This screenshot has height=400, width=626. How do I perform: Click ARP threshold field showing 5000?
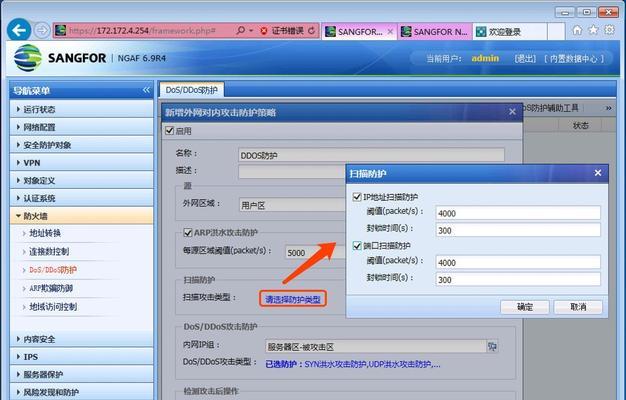315,252
